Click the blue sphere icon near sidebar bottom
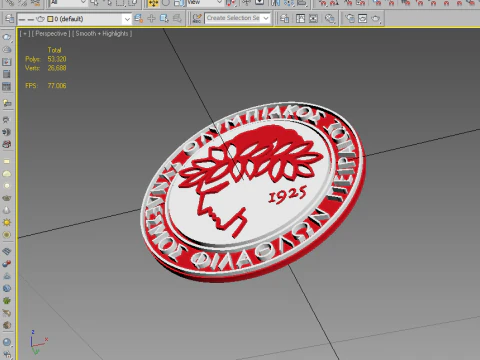The height and width of the screenshot is (360, 480). pos(7,342)
